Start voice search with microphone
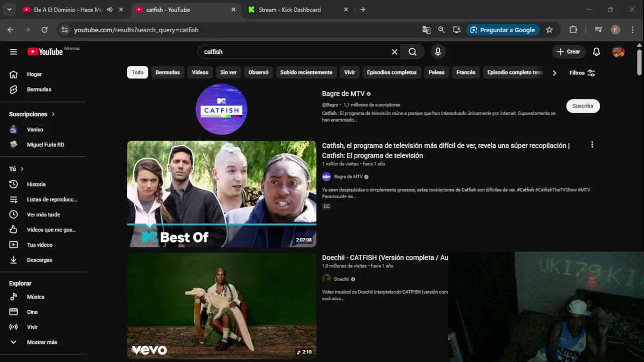 [438, 52]
